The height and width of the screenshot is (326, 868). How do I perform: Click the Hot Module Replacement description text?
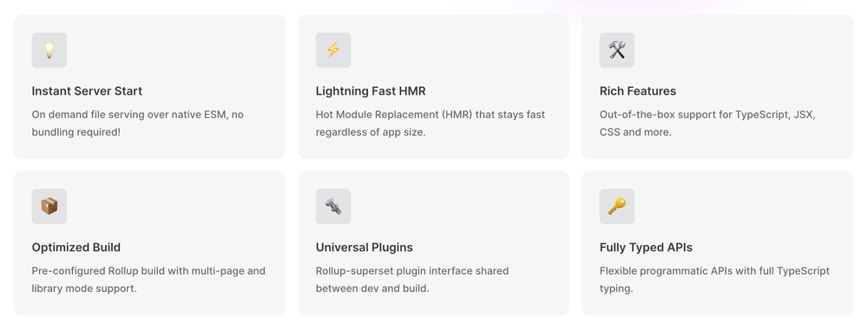tap(431, 123)
